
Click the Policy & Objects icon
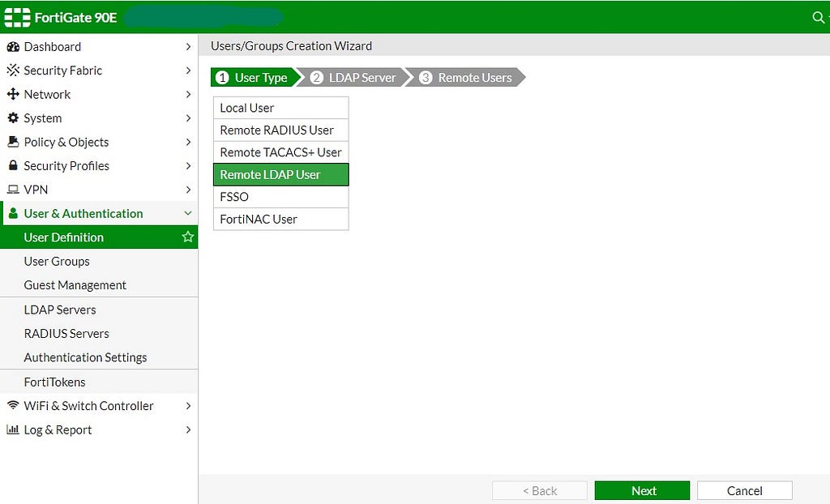[13, 142]
